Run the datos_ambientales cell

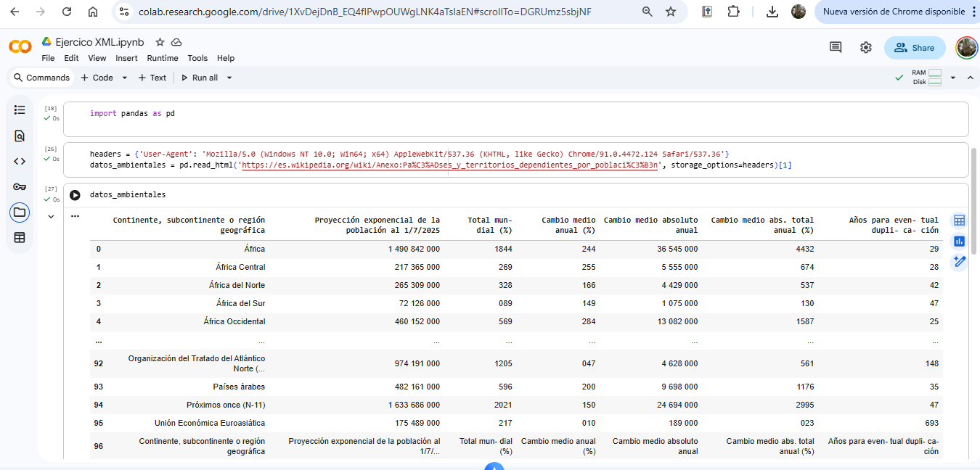coord(75,195)
